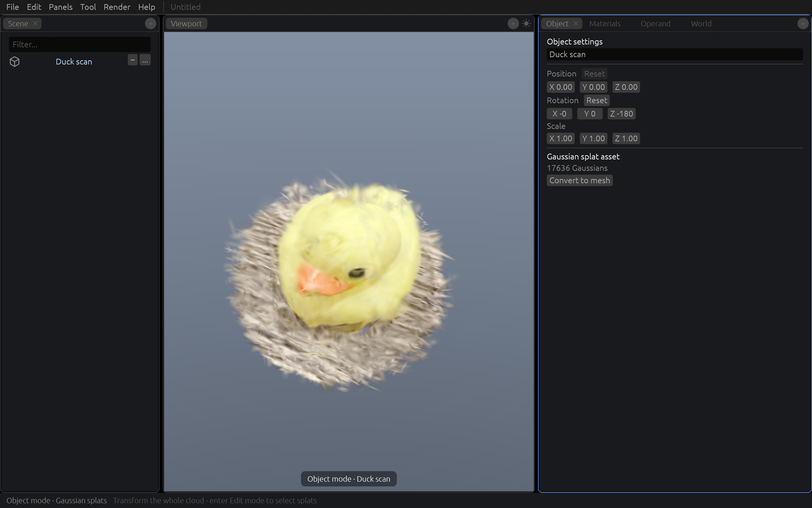Click the Position Reset button
Image resolution: width=812 pixels, height=508 pixels.
[595, 74]
